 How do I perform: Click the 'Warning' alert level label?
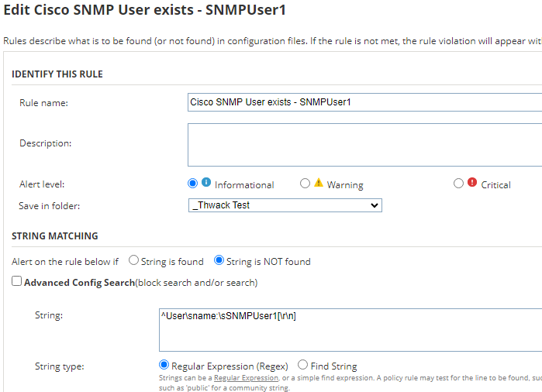tap(345, 185)
